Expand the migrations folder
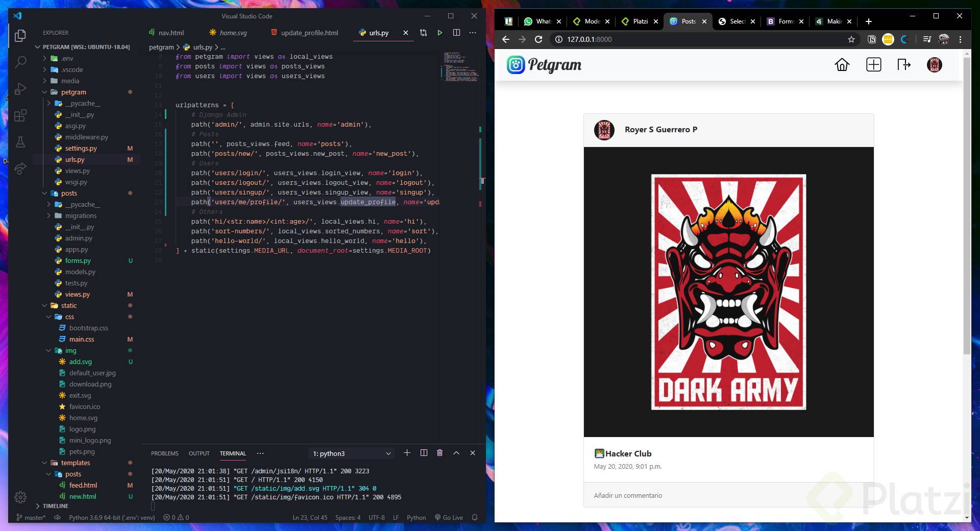Screen dimensions: 980x531 [x=81, y=215]
